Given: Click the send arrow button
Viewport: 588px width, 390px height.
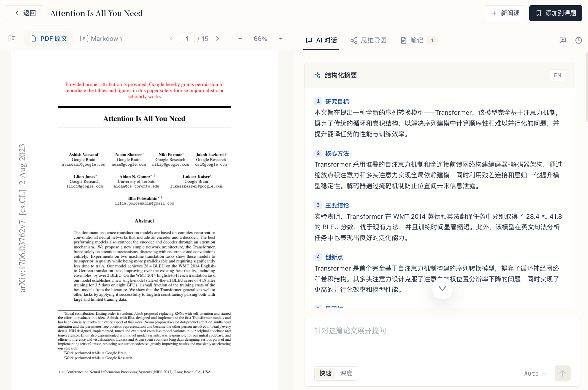Looking at the screenshot, I should point(563,373).
